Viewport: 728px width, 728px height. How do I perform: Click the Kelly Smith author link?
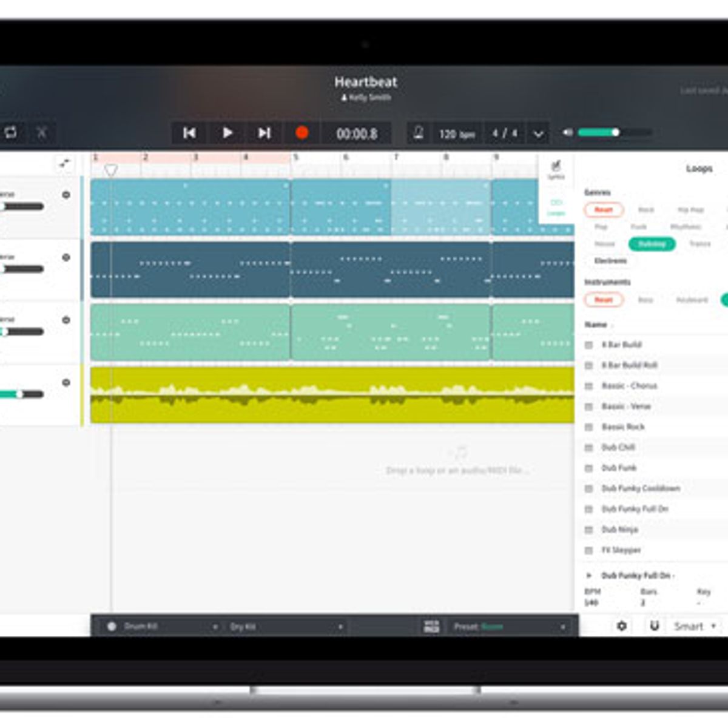[x=366, y=98]
